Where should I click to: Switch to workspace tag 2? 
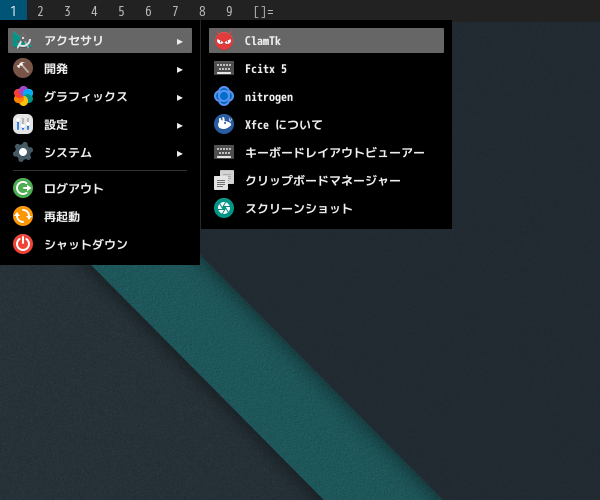click(40, 11)
